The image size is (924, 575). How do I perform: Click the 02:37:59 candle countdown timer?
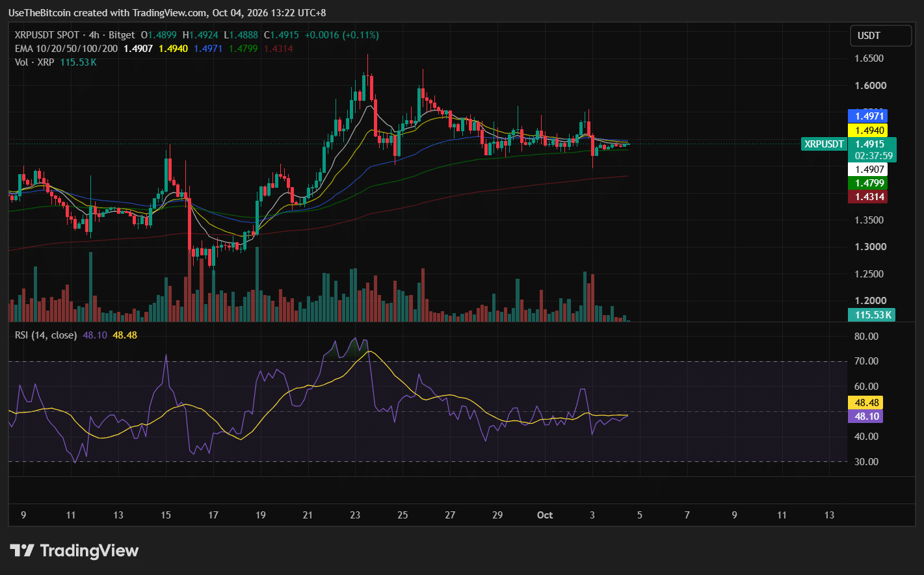[874, 156]
